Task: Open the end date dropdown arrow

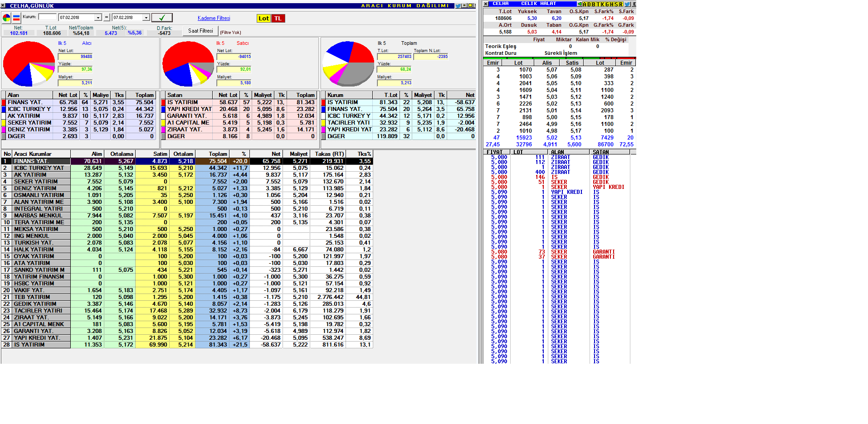Action: 146,18
